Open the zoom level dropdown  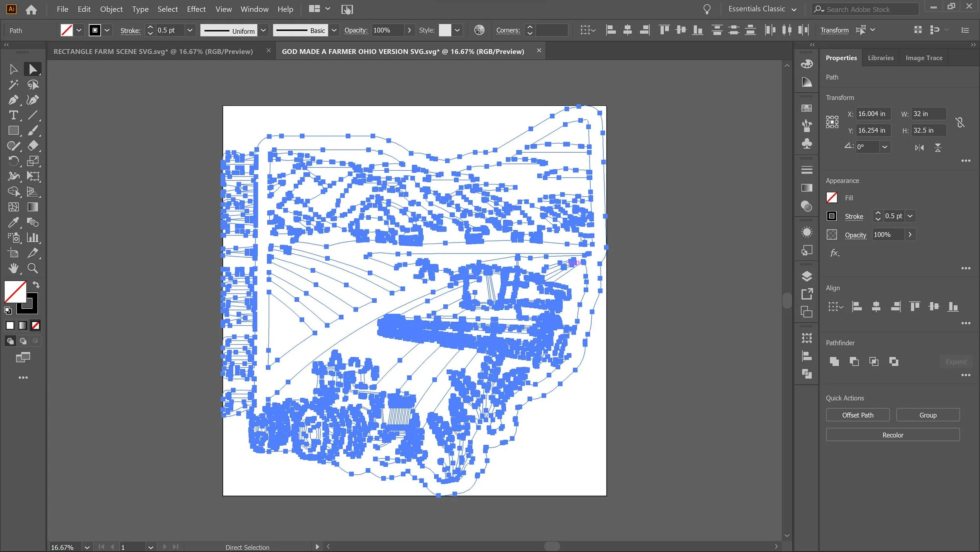[87, 547]
